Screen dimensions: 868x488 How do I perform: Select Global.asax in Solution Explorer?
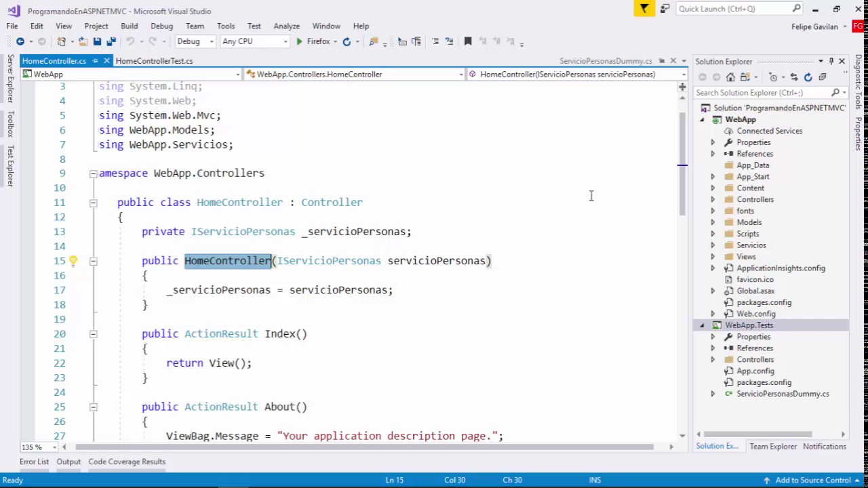pyautogui.click(x=755, y=291)
